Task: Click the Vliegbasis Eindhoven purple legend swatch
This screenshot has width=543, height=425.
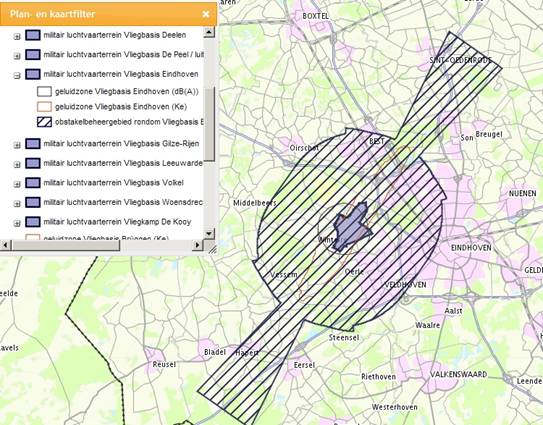Action: pyautogui.click(x=33, y=74)
